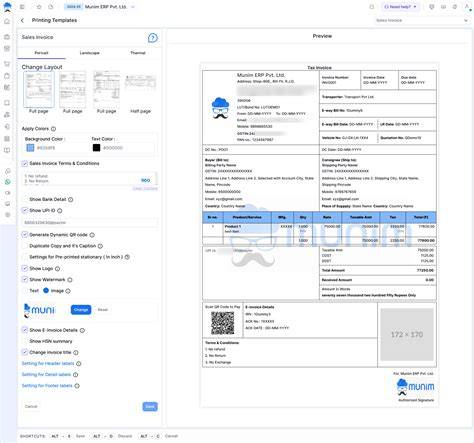Uncheck Sales Invoice Terms & Conditions checkbox
The width and height of the screenshot is (474, 443).
click(x=25, y=163)
